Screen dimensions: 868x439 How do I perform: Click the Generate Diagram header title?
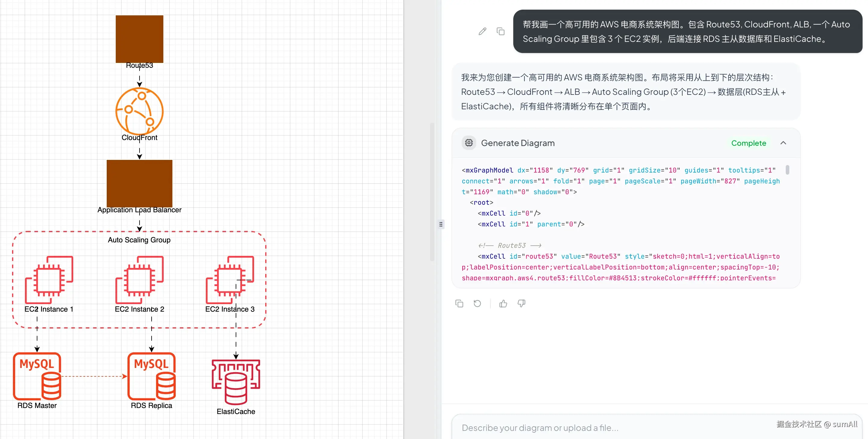[x=517, y=143]
